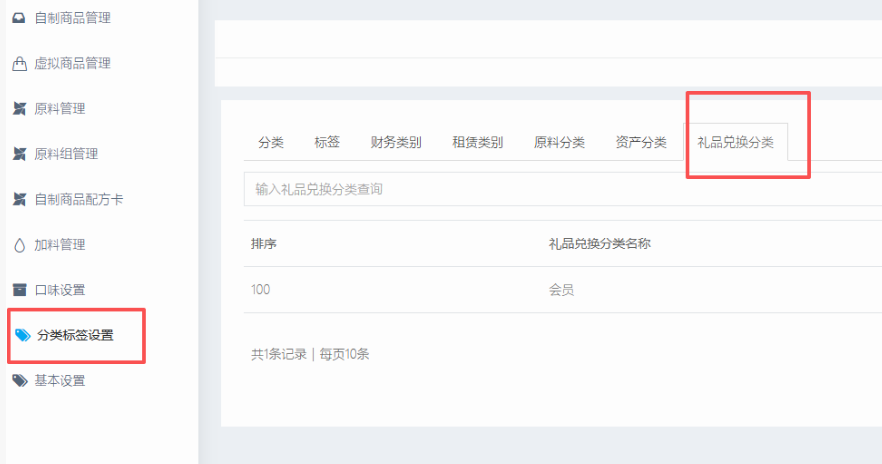The image size is (882, 464).
Task: Click the 基本设置 tag icon
Action: click(20, 381)
